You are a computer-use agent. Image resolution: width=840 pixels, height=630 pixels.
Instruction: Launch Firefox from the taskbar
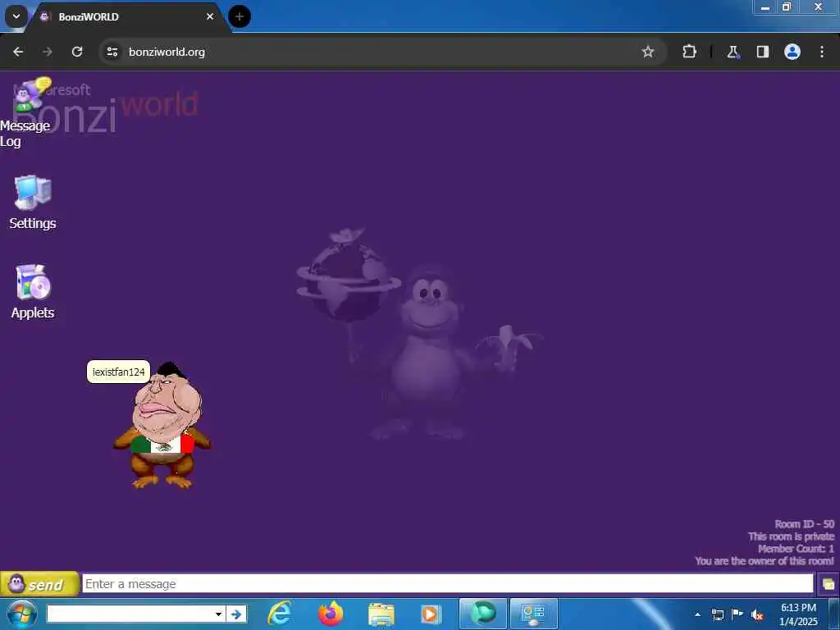point(331,614)
